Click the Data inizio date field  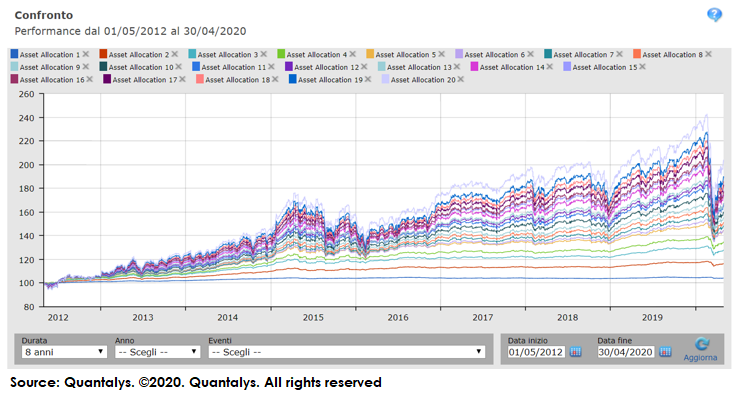pos(536,352)
